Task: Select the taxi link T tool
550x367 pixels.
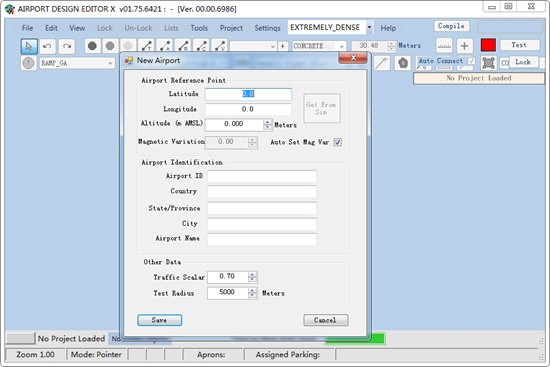Action: point(146,46)
